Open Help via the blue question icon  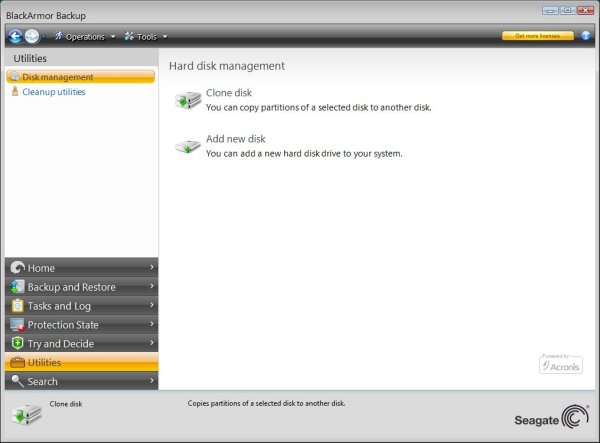[585, 36]
